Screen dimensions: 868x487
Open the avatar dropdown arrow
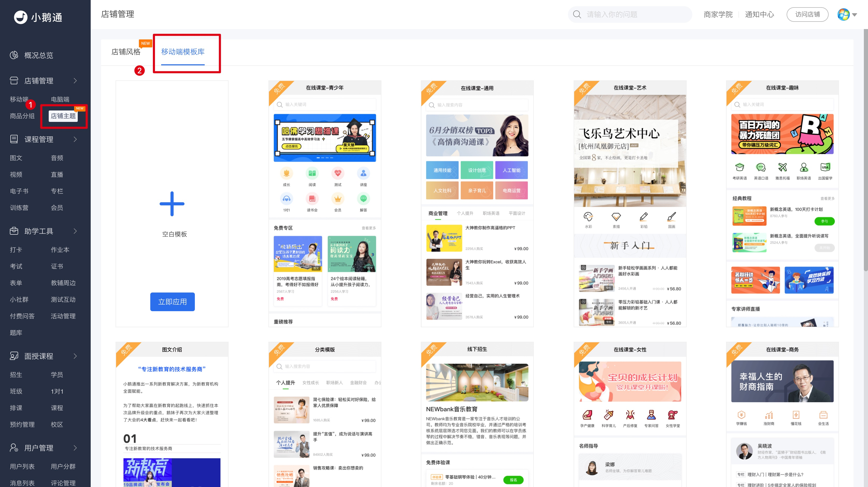[855, 15]
